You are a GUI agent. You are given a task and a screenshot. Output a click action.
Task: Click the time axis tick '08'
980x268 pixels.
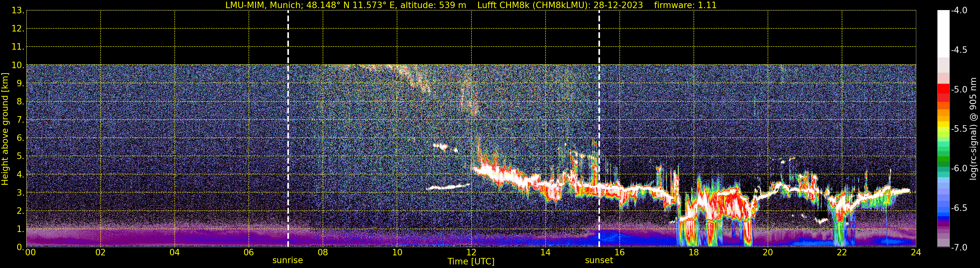(x=323, y=252)
